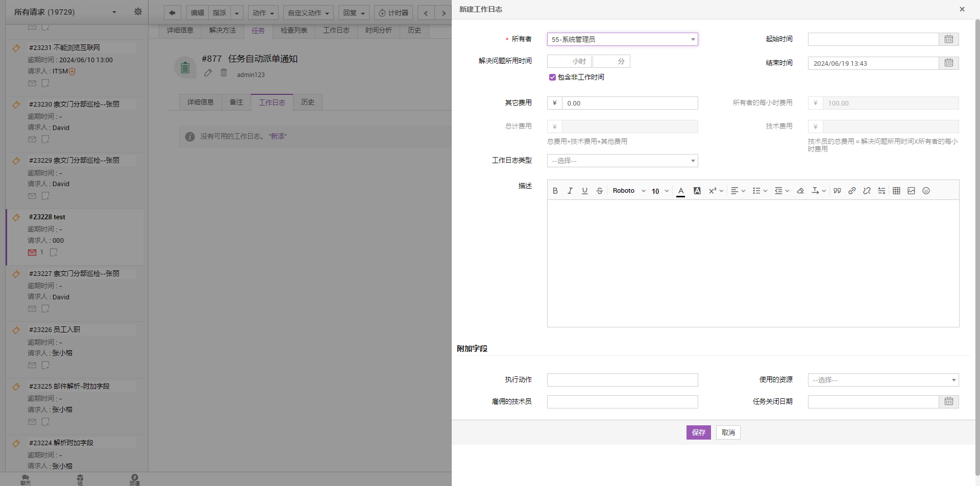Click the blockquote icon
This screenshot has width=980, height=486.
pos(837,191)
